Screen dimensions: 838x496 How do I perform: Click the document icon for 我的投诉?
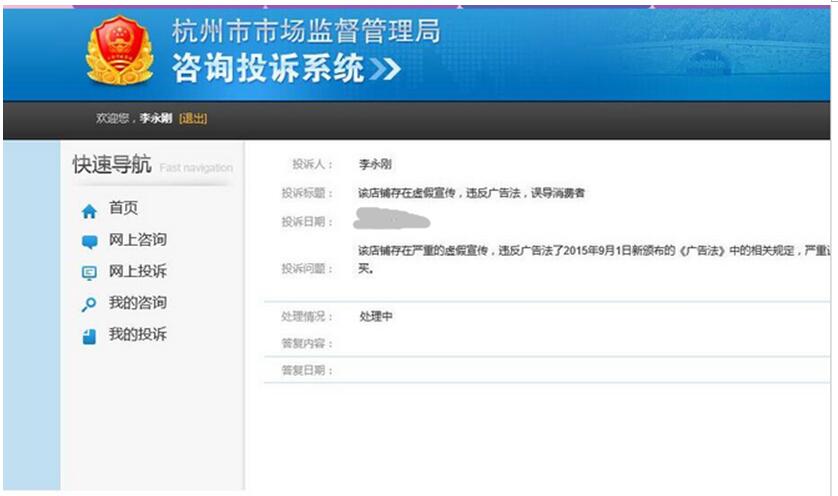point(89,337)
